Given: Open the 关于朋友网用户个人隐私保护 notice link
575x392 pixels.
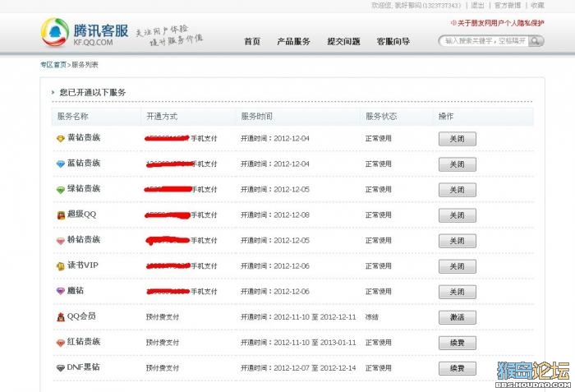Looking at the screenshot, I should 498,23.
